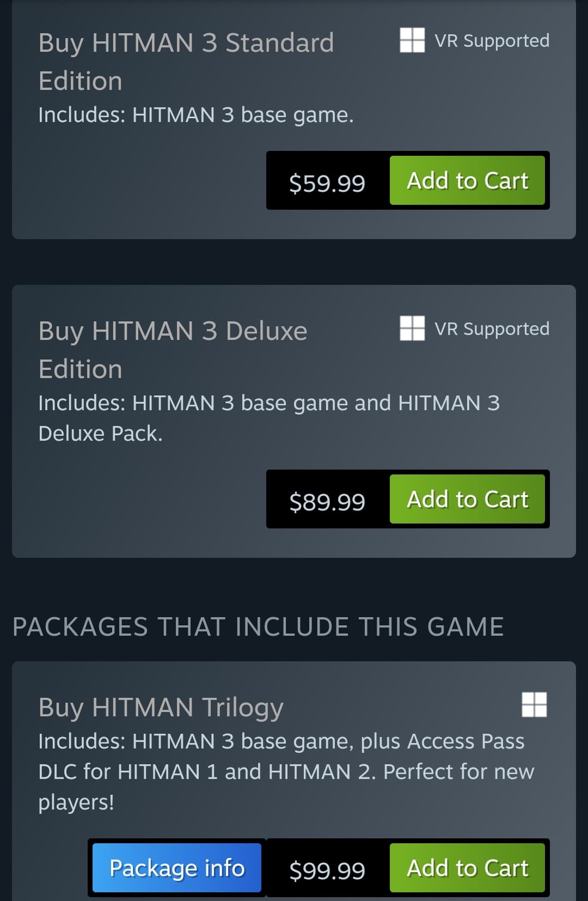
Task: Add HITMAN 3 Standard Edition to cart
Action: [467, 180]
